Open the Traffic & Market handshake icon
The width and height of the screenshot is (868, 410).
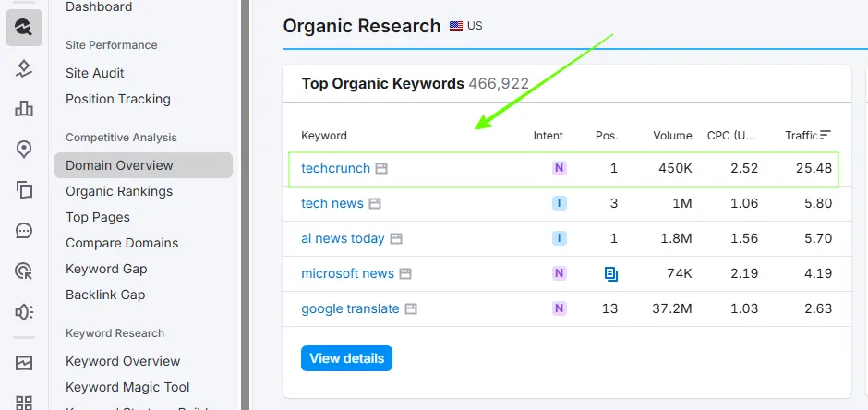[24, 68]
